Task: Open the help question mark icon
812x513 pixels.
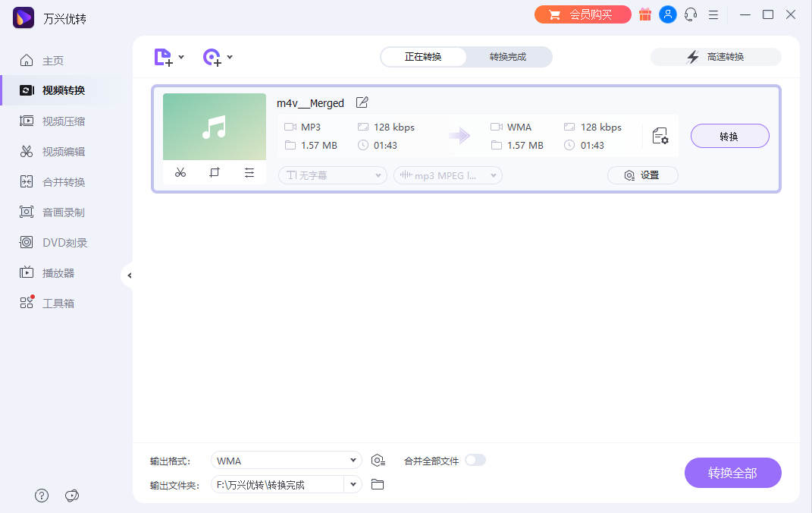Action: click(42, 496)
